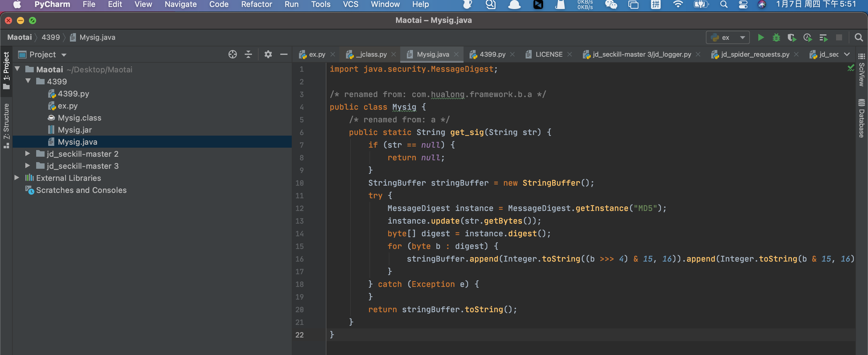868x355 pixels.
Task: Click Mysig.java breadcrumb segment
Action: coord(93,37)
